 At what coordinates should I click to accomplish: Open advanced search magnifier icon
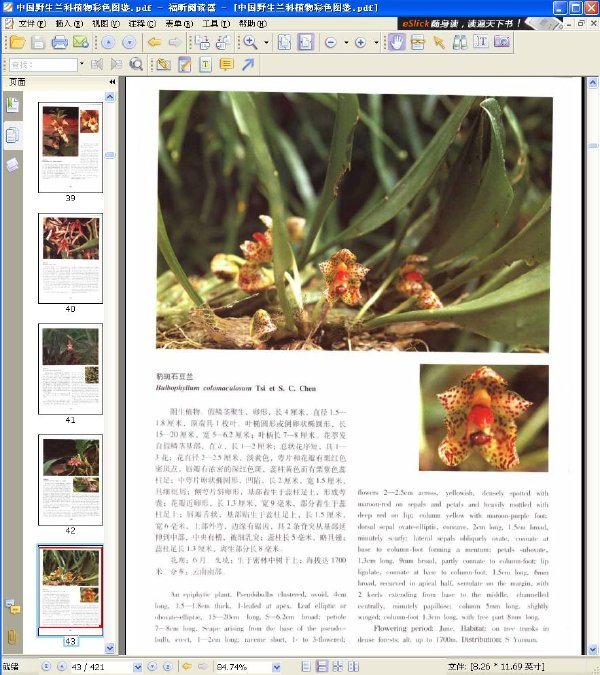(136, 65)
